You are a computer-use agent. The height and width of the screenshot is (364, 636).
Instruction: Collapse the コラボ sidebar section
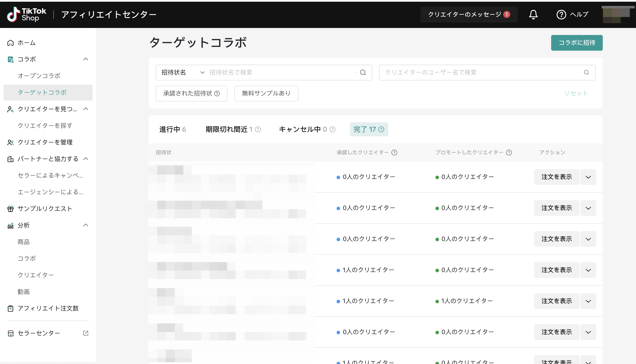click(86, 59)
